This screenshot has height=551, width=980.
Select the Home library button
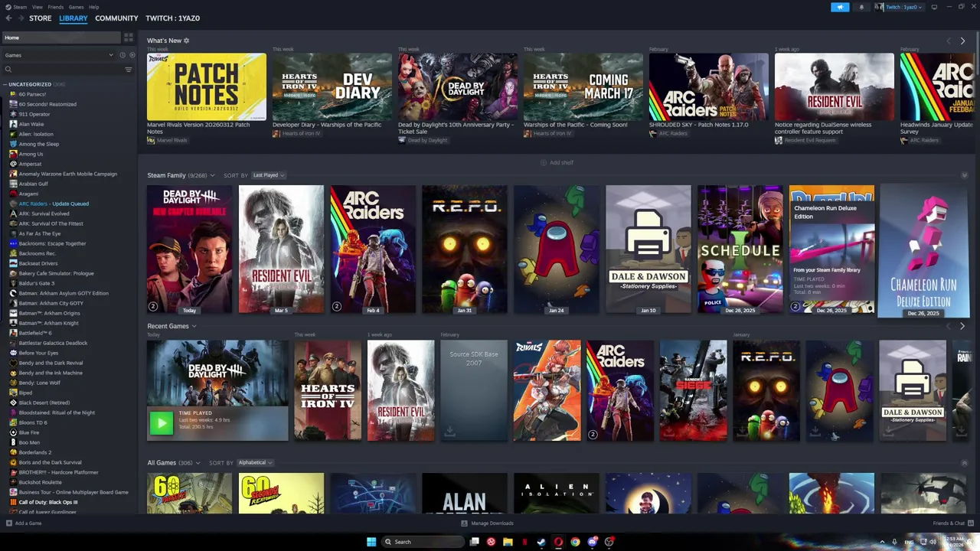[61, 37]
